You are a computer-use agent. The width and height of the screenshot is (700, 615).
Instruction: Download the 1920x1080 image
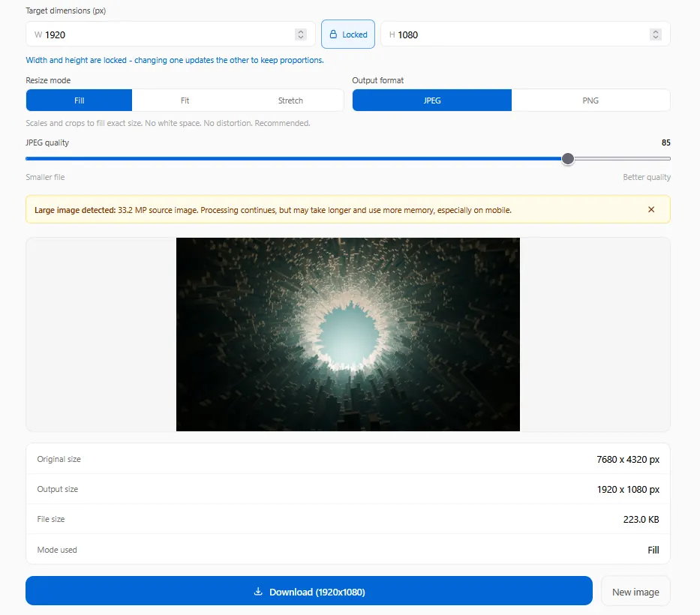point(309,591)
